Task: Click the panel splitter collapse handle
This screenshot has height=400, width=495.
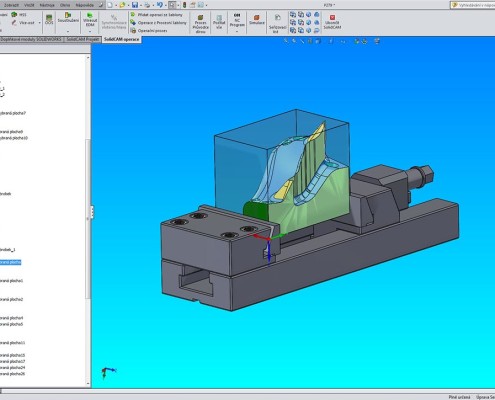Action: tap(92, 212)
